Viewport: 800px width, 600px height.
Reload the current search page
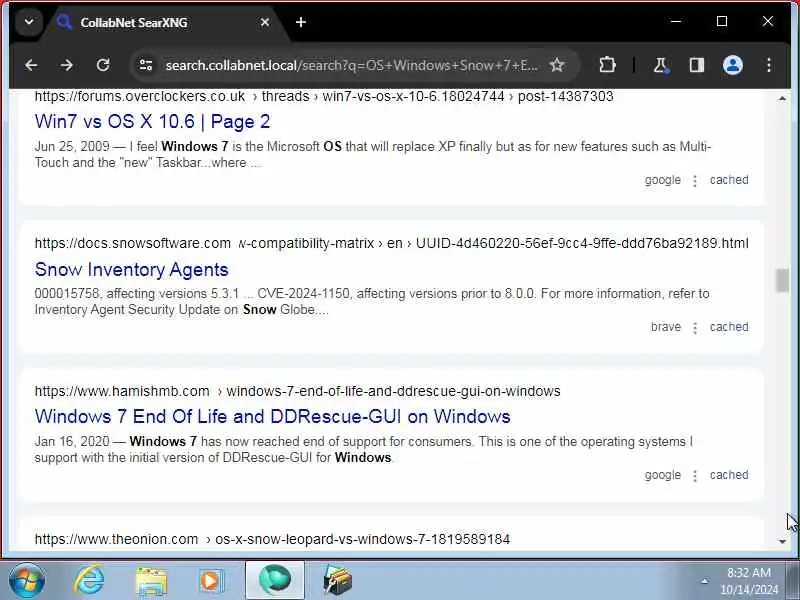click(103, 65)
